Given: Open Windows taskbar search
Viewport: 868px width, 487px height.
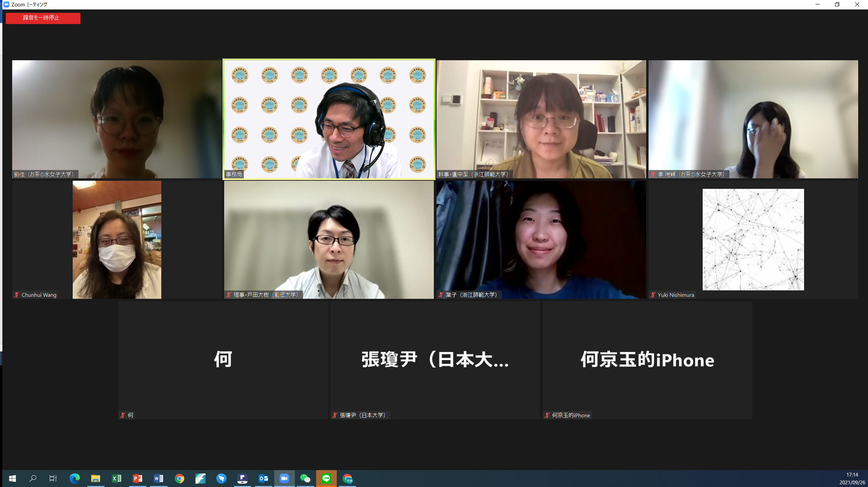Looking at the screenshot, I should click(33, 479).
